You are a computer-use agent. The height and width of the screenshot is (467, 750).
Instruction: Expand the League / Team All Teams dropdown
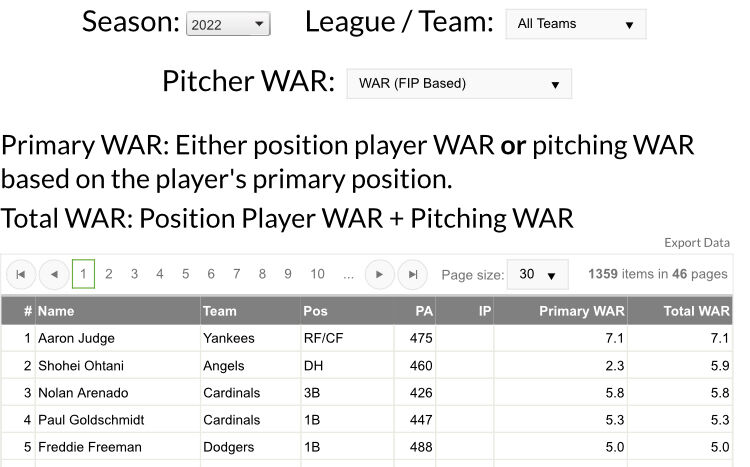(576, 24)
